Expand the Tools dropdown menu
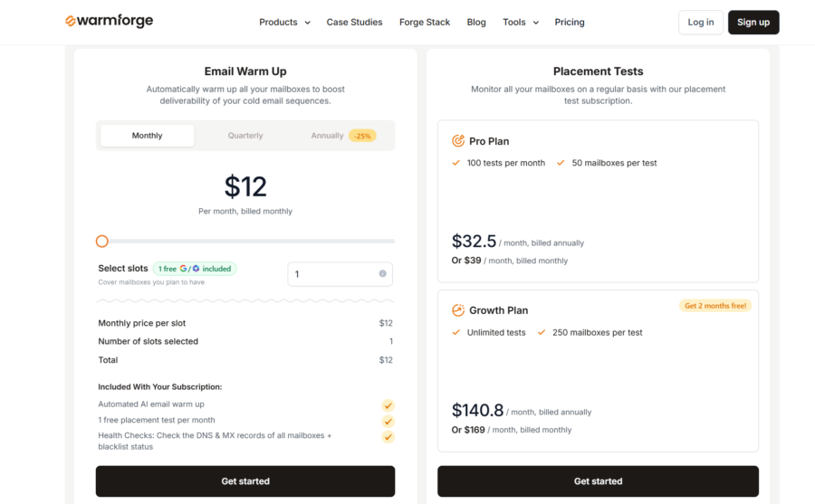815x504 pixels. coord(521,23)
